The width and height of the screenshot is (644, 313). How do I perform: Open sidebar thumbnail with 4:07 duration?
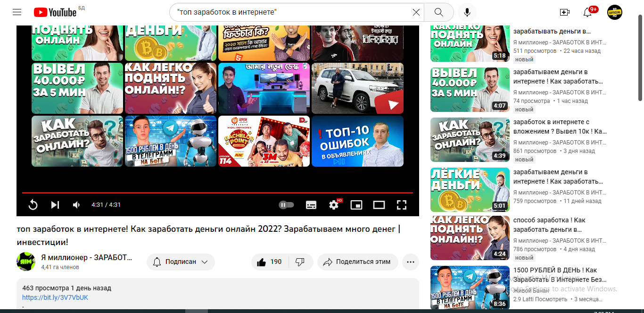470,90
